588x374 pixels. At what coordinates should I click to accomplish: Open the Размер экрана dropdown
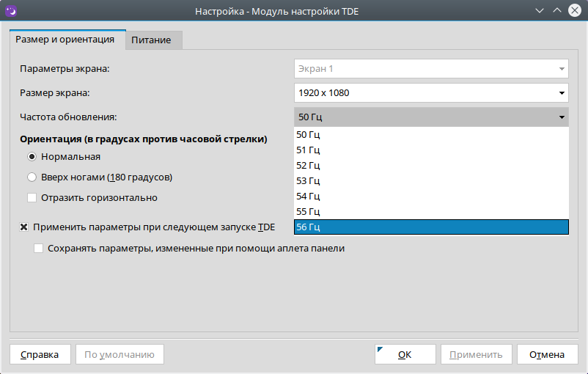click(431, 93)
